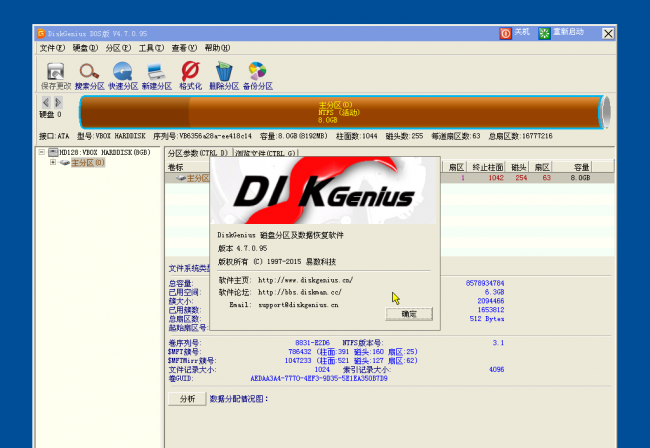The image size is (650, 448).
Task: Collapse the HD128 VBOX HARDDISK tree node
Action: (x=41, y=152)
